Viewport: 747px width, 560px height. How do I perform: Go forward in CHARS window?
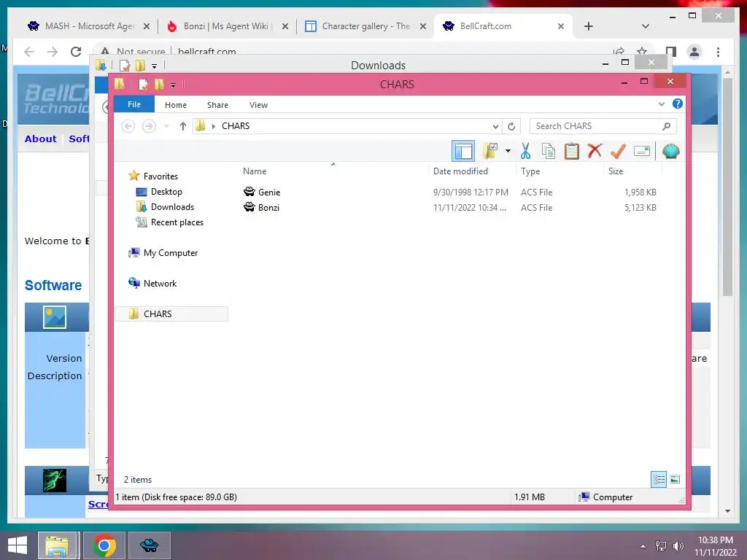click(149, 126)
